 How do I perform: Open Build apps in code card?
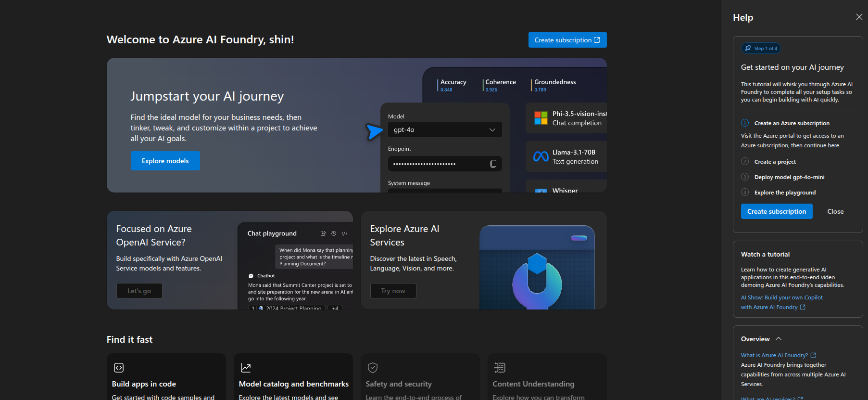click(166, 377)
